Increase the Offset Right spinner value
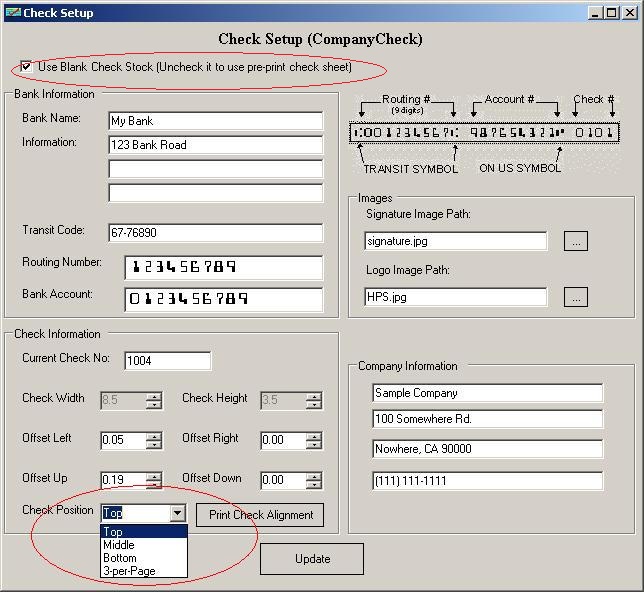 (313, 436)
